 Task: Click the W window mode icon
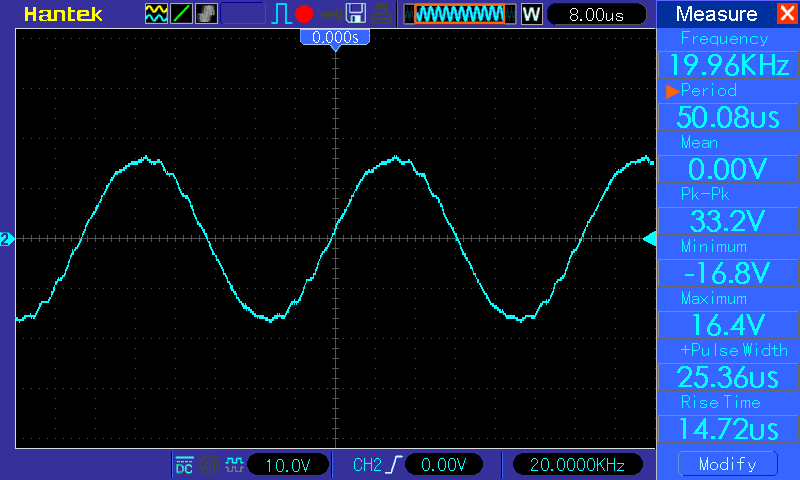pyautogui.click(x=531, y=14)
